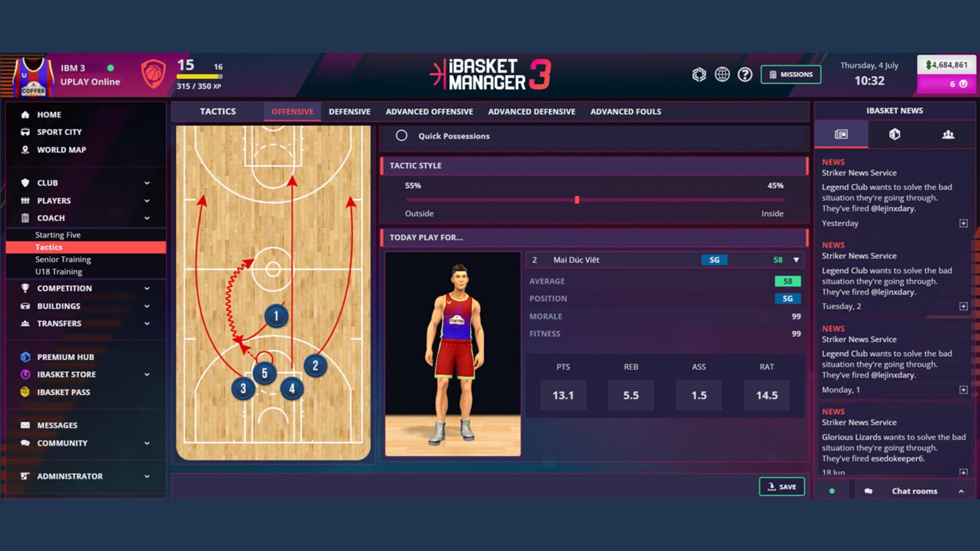Click the help question mark icon

click(x=745, y=74)
